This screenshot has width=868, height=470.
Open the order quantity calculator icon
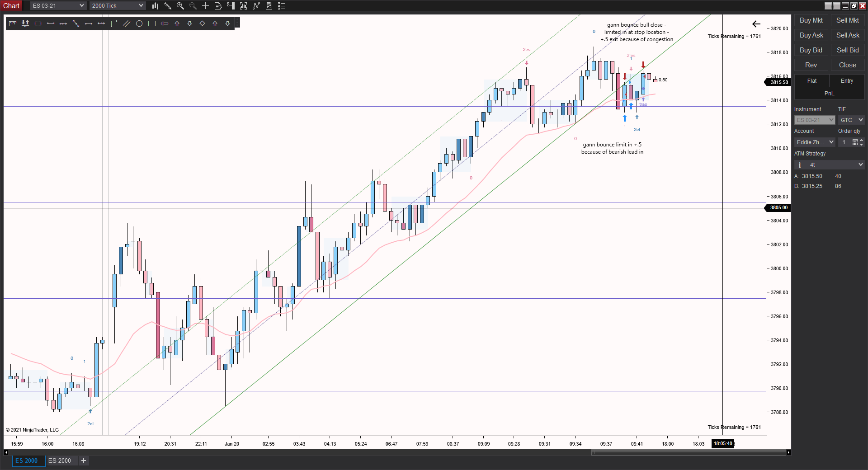pyautogui.click(x=855, y=142)
